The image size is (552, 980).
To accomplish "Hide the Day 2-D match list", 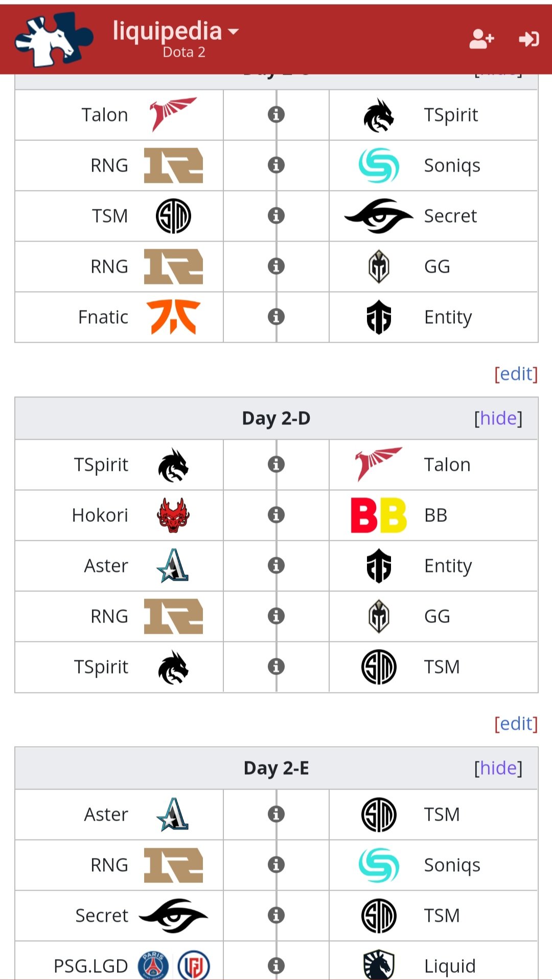I will (498, 418).
